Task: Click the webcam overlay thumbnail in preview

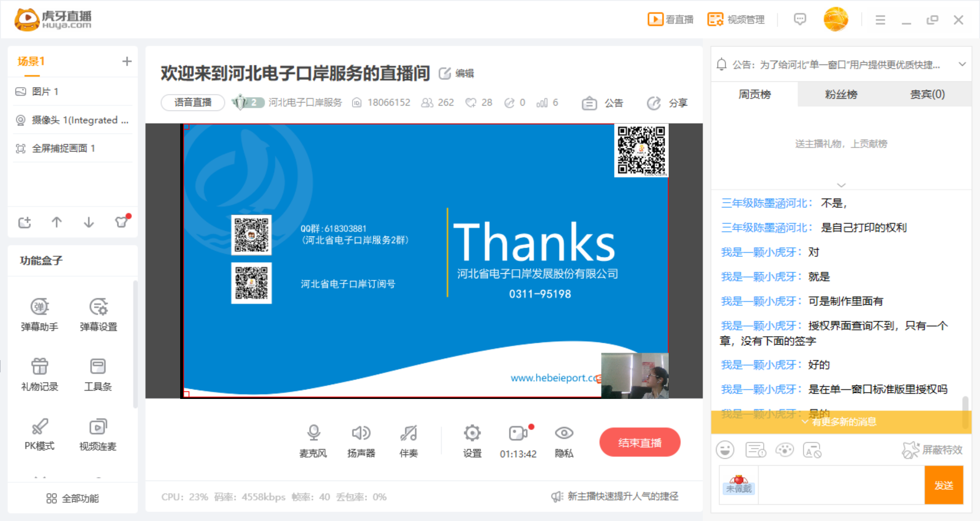Action: (634, 375)
